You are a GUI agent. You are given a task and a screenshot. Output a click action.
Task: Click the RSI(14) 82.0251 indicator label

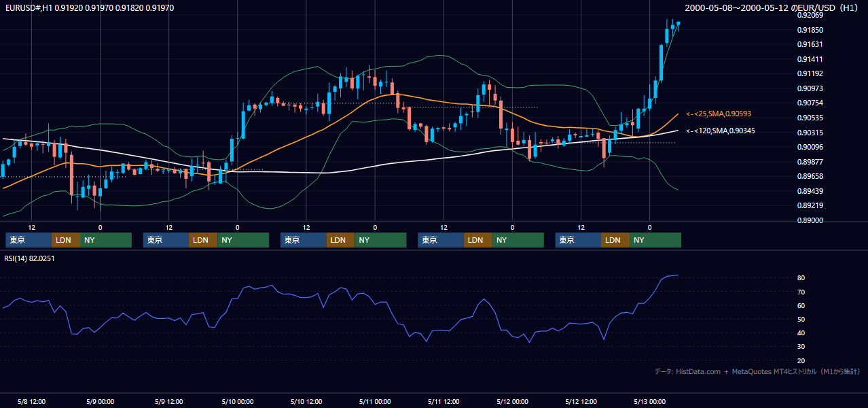click(29, 258)
